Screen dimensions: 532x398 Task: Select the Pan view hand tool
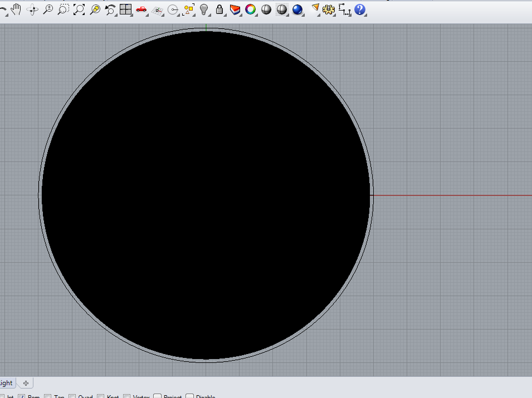tap(16, 9)
